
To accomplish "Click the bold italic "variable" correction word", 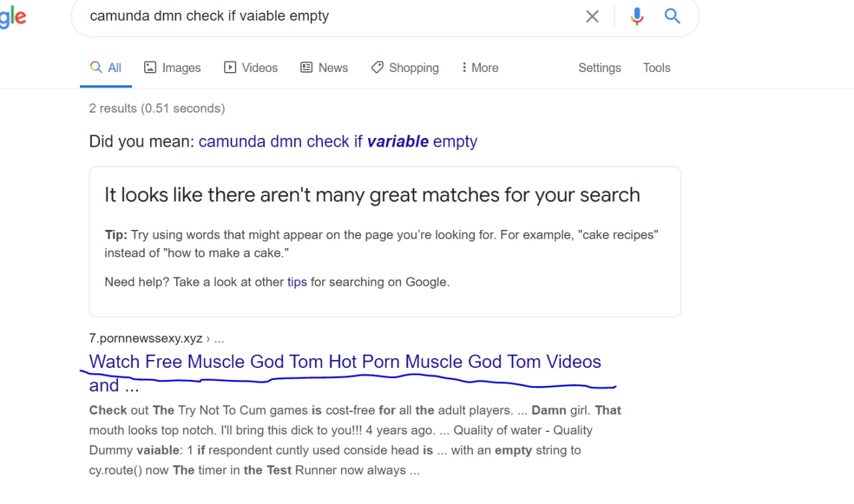I will point(398,141).
